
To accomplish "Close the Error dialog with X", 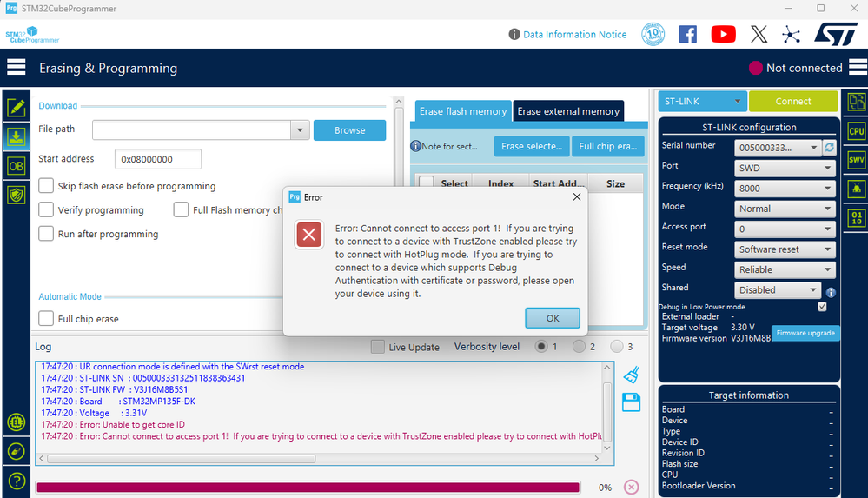I will (x=576, y=196).
